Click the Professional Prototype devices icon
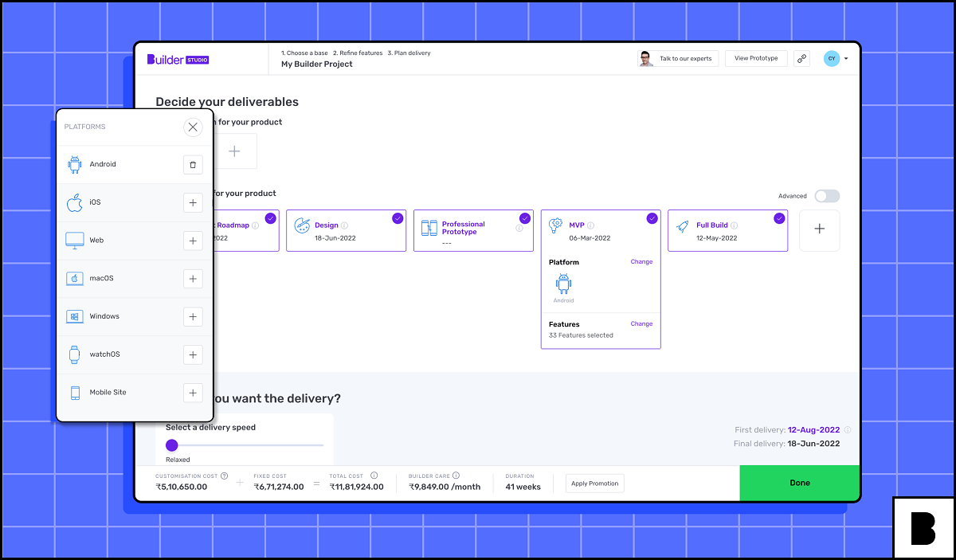The width and height of the screenshot is (956, 560). (429, 227)
